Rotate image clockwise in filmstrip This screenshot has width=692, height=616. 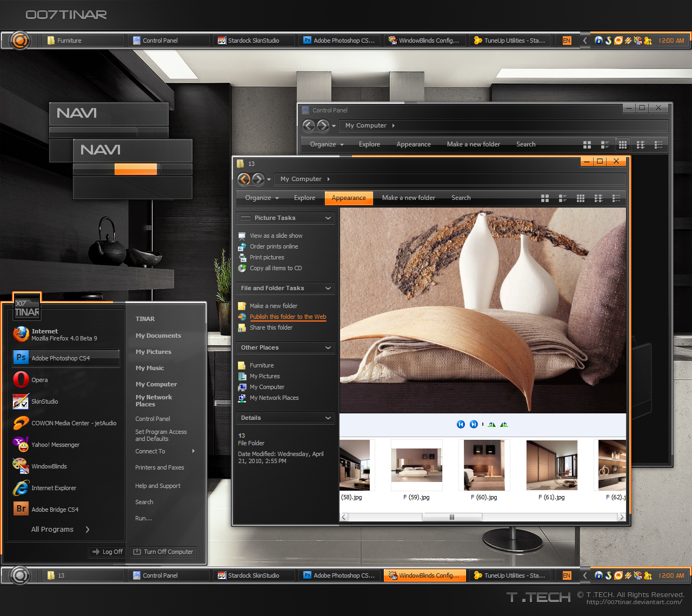(x=491, y=424)
